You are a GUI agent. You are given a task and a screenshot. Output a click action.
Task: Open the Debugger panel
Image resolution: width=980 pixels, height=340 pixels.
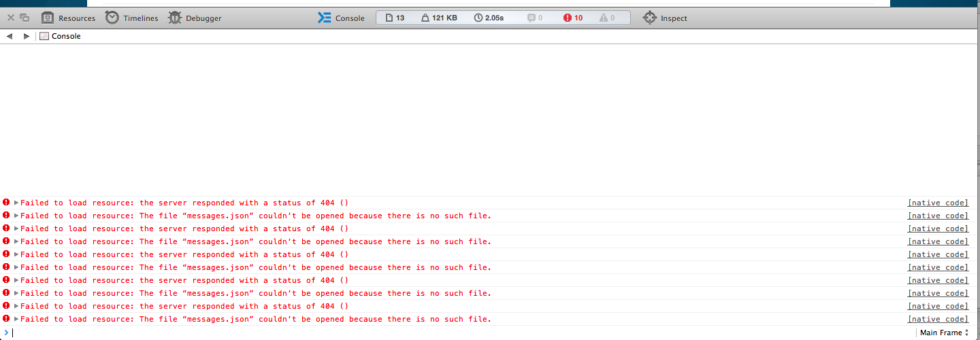coord(195,18)
